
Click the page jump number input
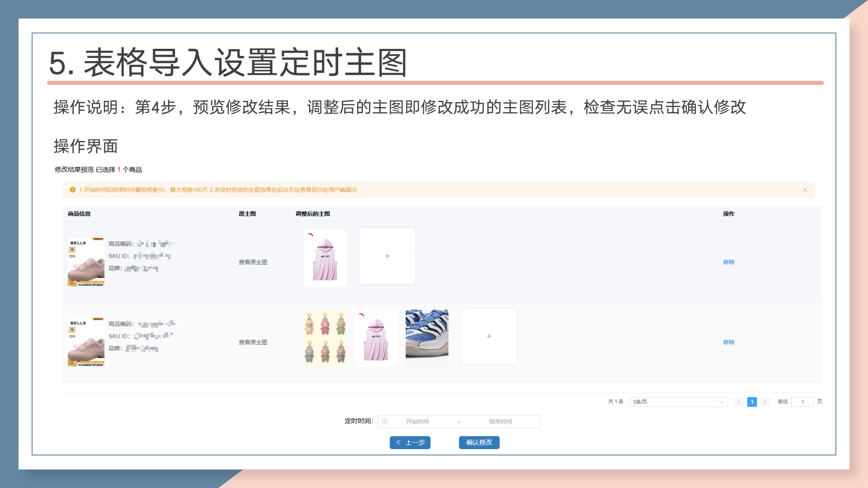(802, 402)
